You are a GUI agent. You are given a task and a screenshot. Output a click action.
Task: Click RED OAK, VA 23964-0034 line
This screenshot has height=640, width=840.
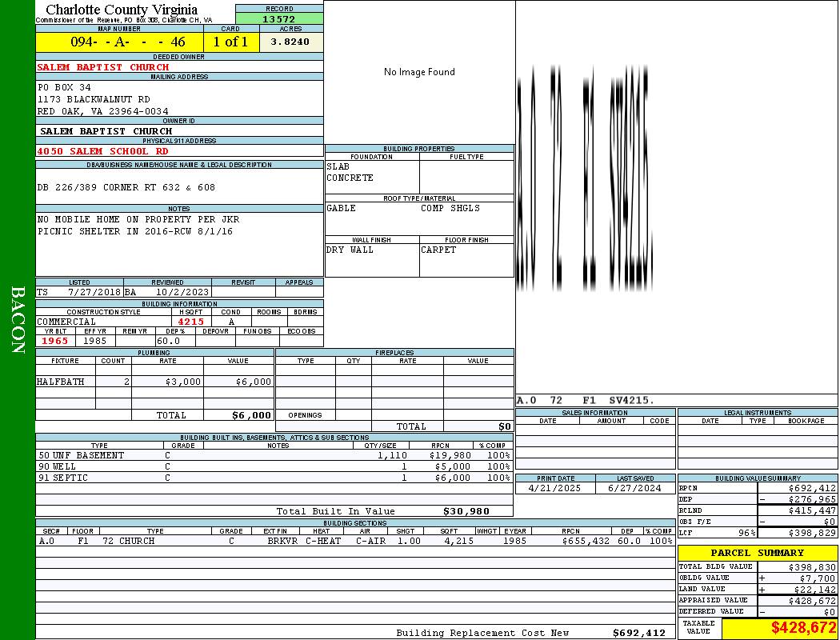click(103, 111)
